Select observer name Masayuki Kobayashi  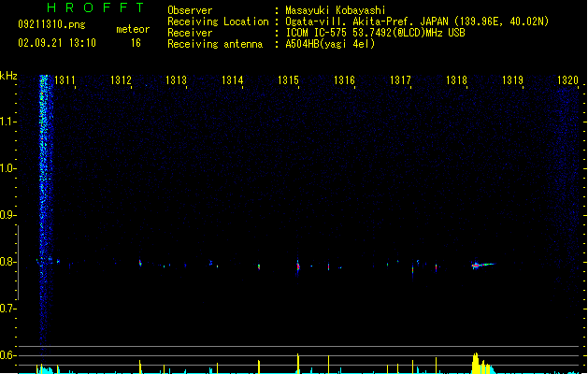(x=336, y=10)
